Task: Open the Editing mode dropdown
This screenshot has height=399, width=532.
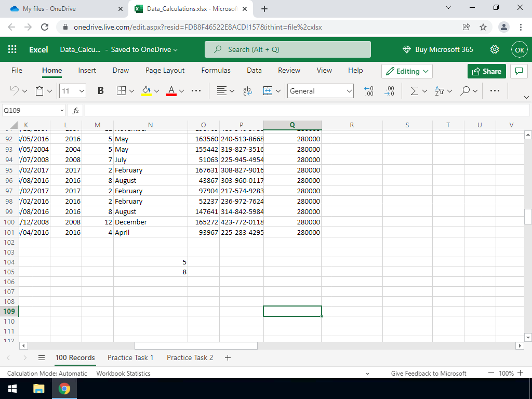Action: 407,71
